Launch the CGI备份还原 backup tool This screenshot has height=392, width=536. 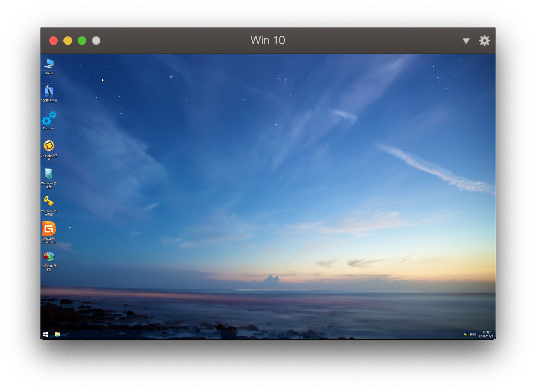(x=49, y=92)
